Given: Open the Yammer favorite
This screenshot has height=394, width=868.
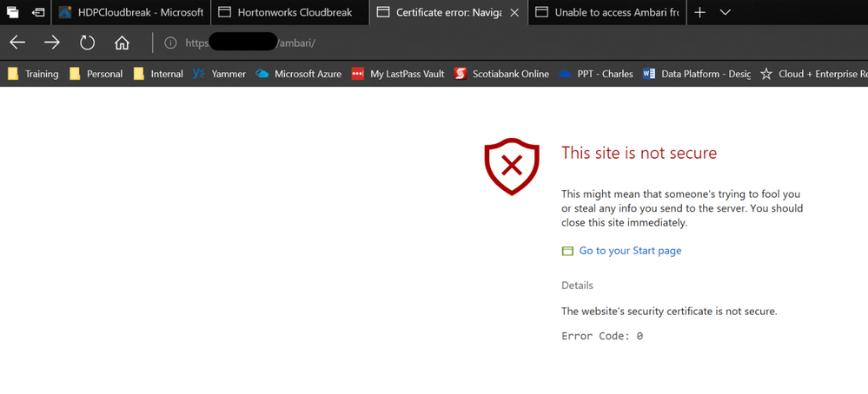Looking at the screenshot, I should 219,74.
